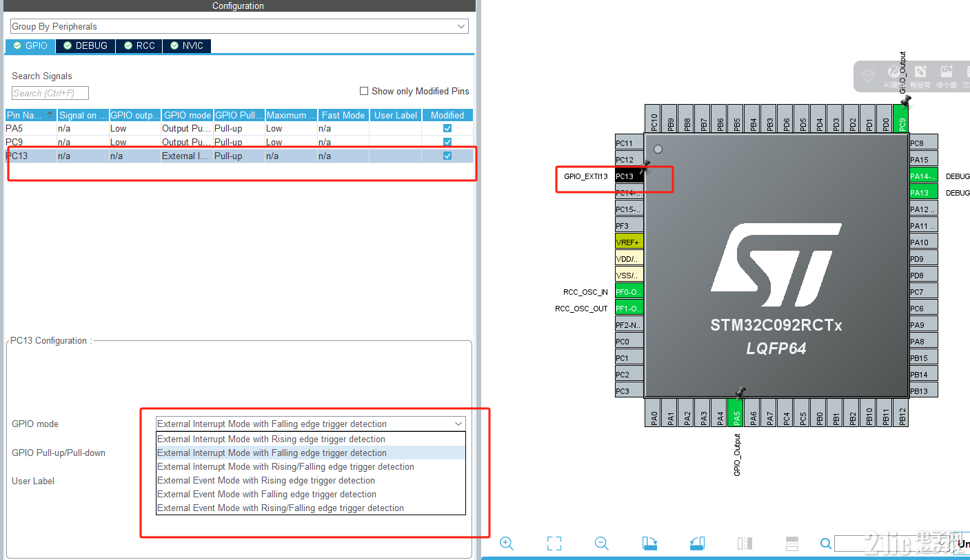970x560 pixels.
Task: Rotate the chip view counter-clockwise
Action: 697,543
